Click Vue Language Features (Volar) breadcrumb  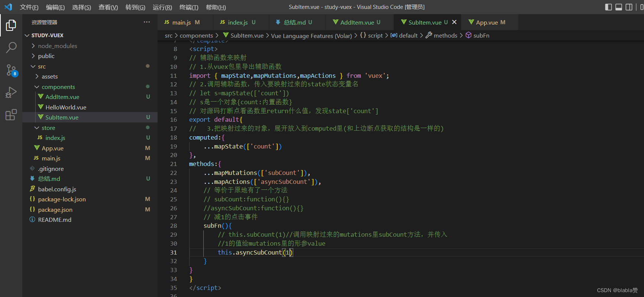pos(311,36)
